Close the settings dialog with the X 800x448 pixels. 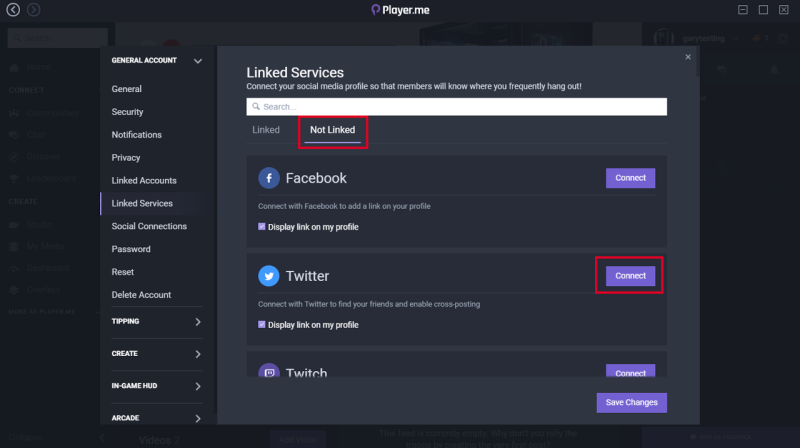(x=688, y=57)
